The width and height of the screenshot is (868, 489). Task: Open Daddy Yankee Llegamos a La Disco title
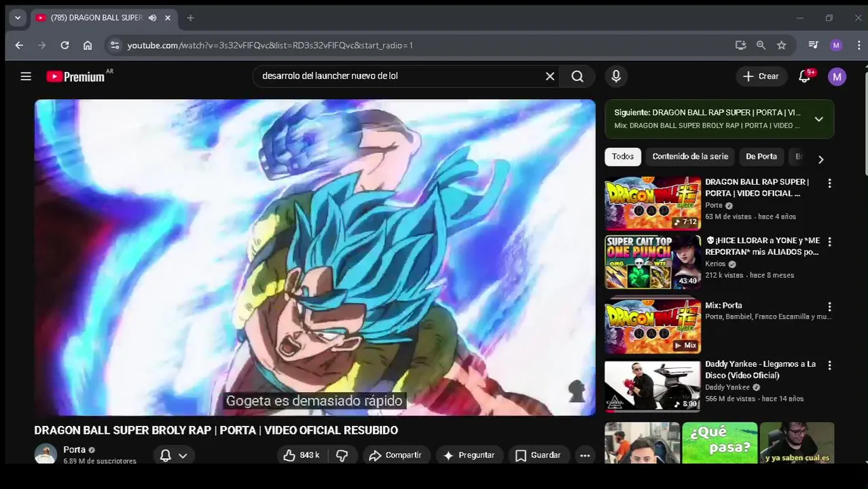pyautogui.click(x=760, y=369)
